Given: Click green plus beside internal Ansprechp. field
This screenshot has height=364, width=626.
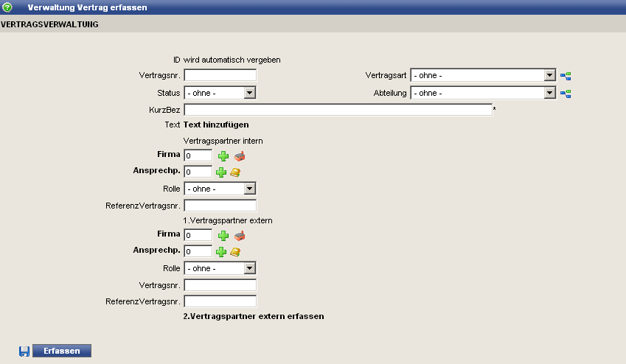Looking at the screenshot, I should pos(221,172).
